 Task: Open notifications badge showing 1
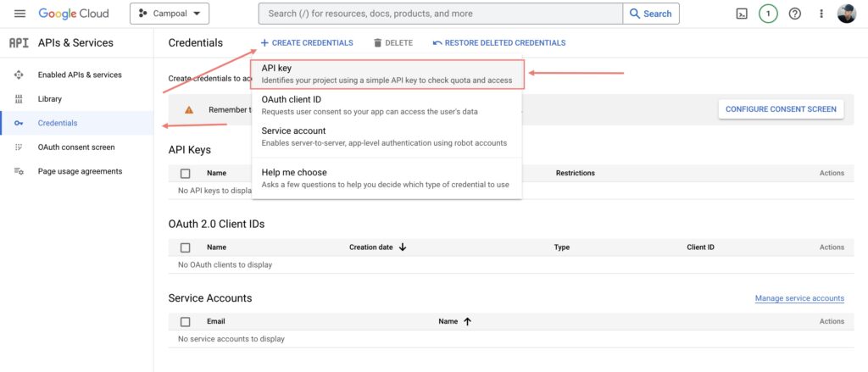point(768,14)
